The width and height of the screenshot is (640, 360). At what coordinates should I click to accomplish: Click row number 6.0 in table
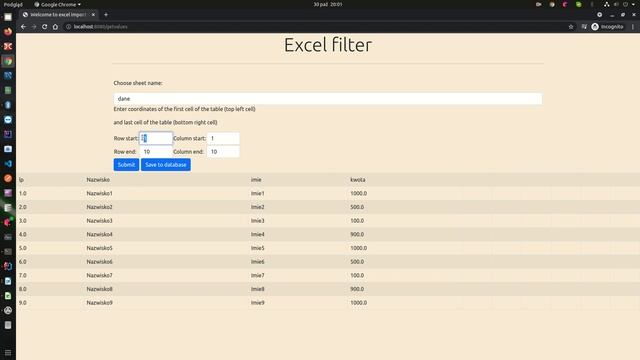click(22, 262)
